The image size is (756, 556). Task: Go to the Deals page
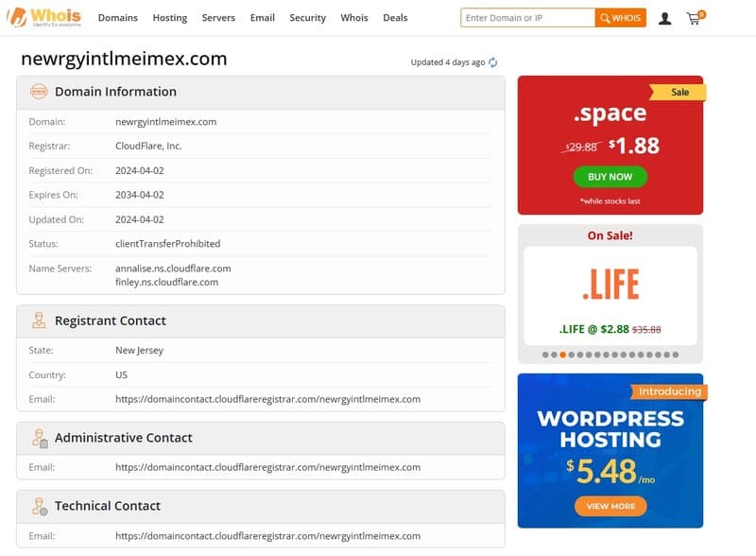pos(395,18)
